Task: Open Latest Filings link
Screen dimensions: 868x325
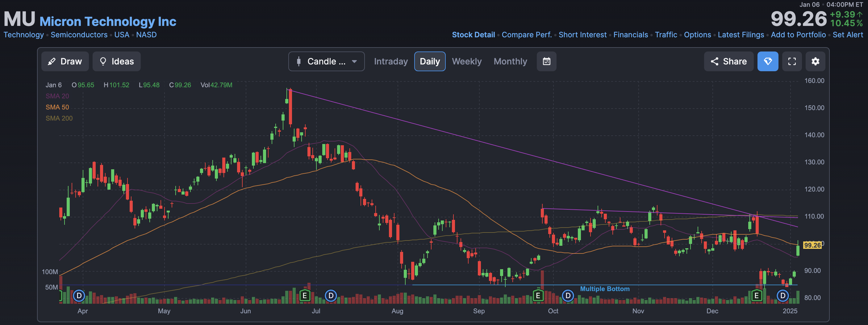Action: tap(741, 35)
